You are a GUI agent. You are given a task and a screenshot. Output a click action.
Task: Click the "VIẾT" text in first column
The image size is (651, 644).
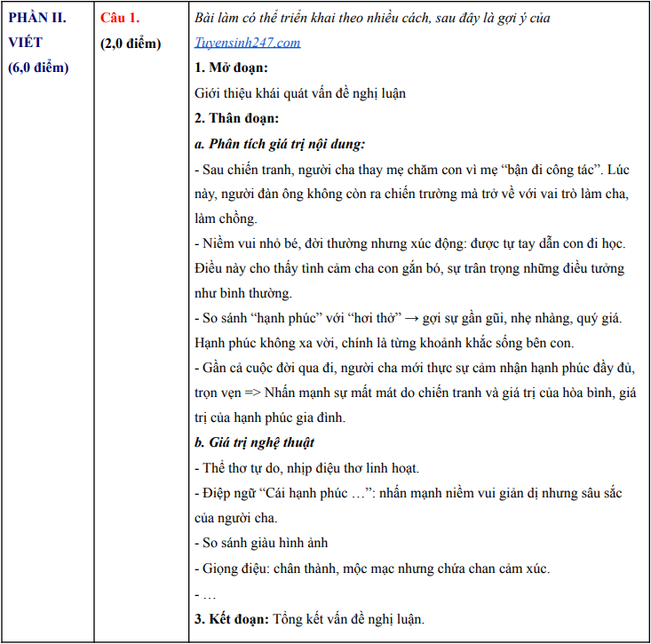click(26, 43)
